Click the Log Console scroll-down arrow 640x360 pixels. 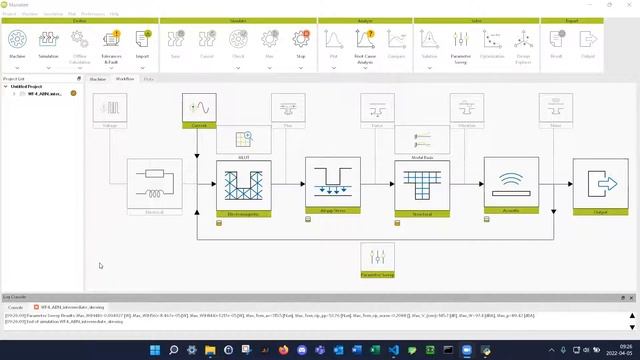pos(632,327)
